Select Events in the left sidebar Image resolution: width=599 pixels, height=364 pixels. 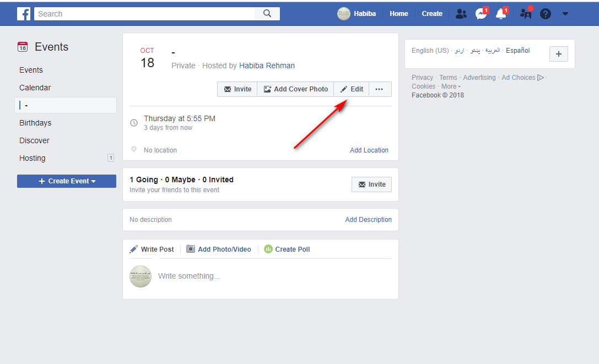(31, 70)
